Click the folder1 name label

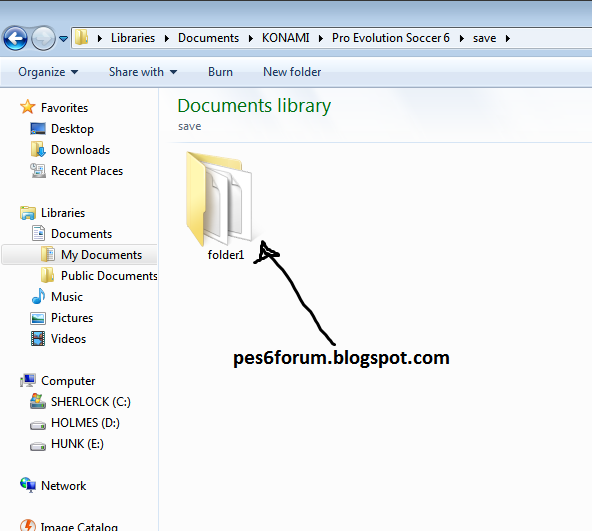click(x=226, y=255)
